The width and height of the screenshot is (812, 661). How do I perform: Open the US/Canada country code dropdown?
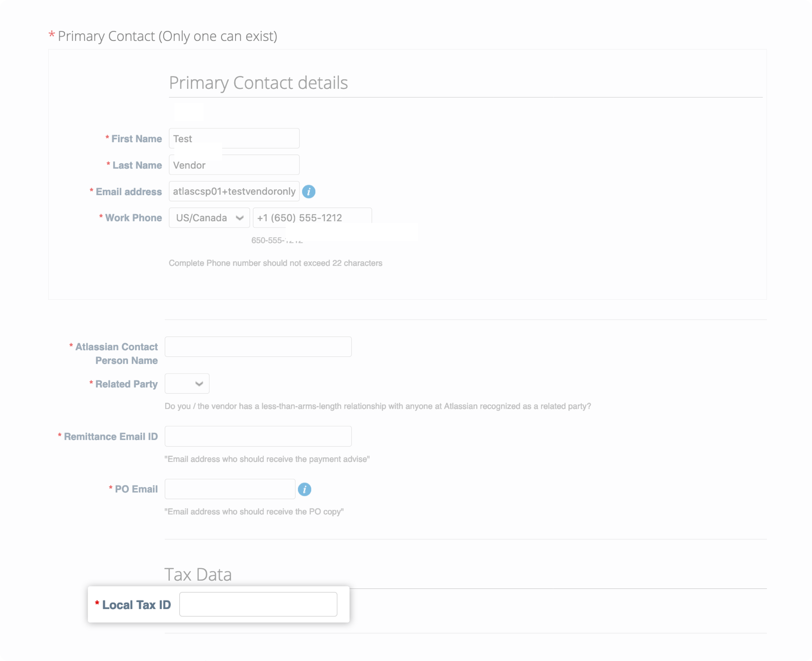209,217
